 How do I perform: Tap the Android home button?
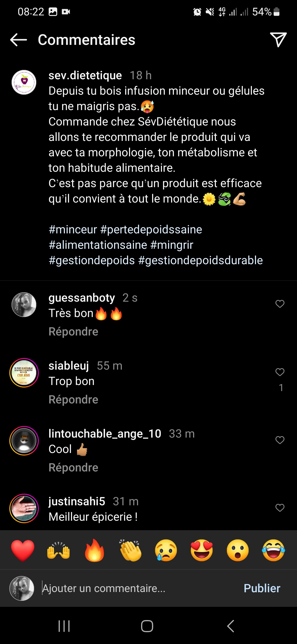click(x=147, y=626)
